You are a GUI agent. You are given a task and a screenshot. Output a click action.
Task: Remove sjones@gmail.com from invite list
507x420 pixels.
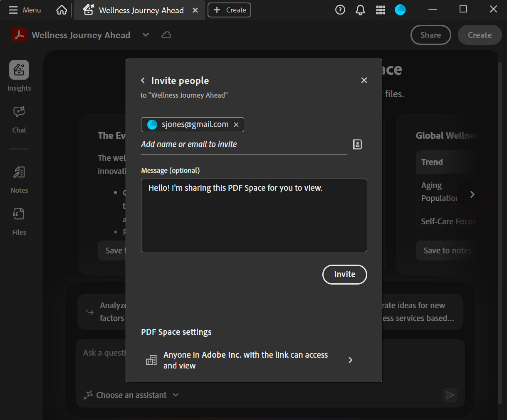coord(236,125)
